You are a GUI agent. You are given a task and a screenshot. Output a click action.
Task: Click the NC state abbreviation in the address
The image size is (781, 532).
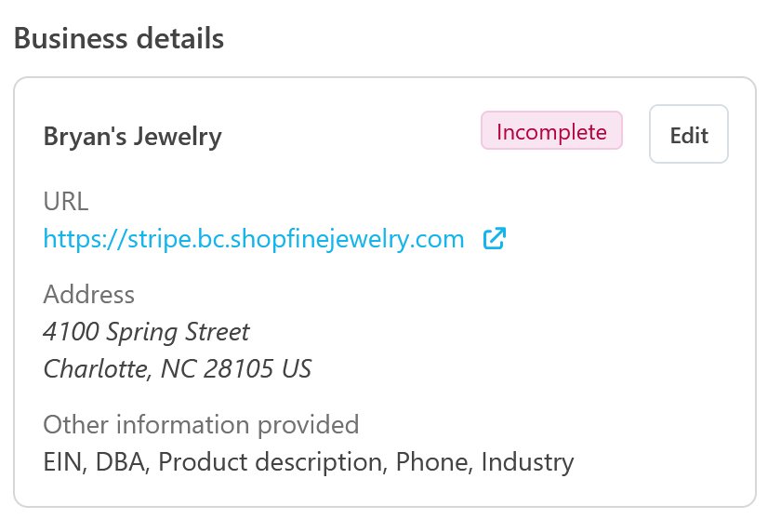point(178,368)
